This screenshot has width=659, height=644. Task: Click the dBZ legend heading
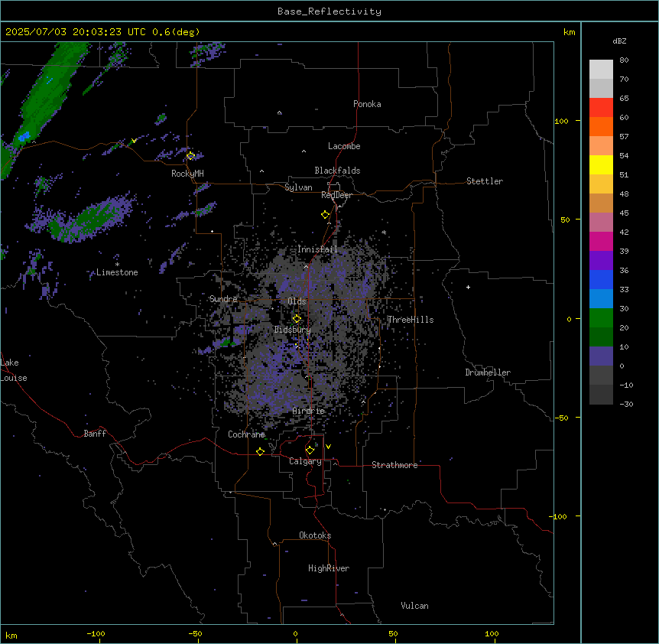click(x=619, y=41)
